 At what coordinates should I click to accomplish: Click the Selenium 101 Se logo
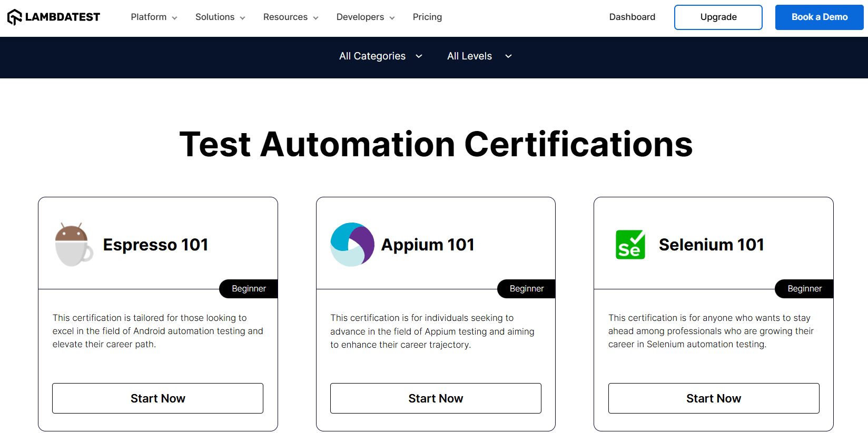[630, 245]
